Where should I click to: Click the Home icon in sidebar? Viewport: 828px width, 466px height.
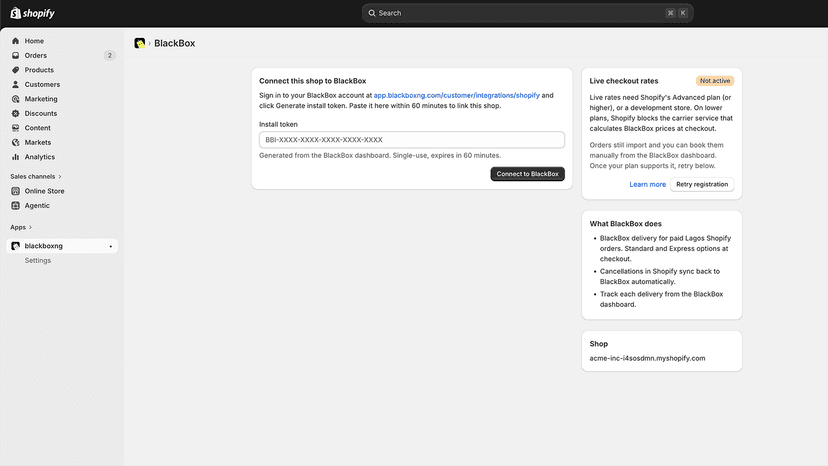click(x=15, y=41)
